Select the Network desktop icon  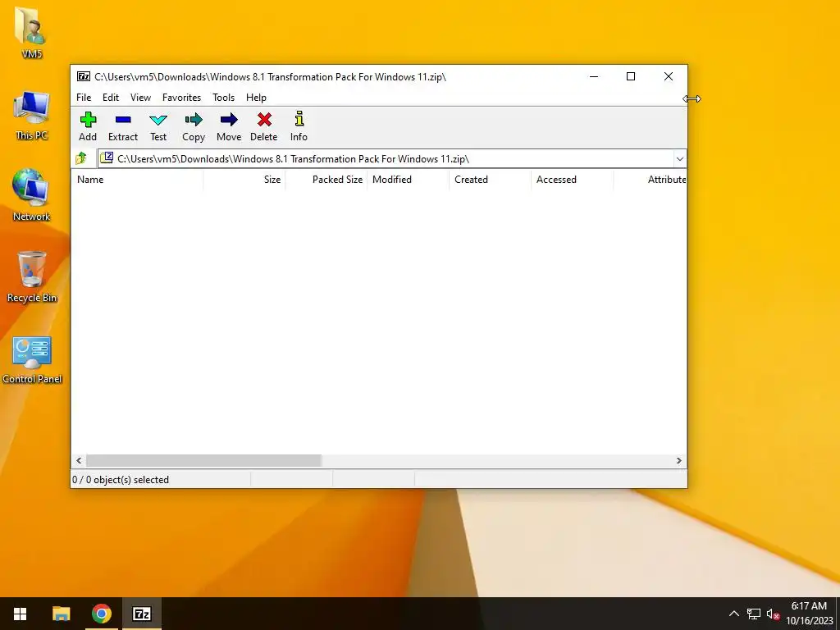point(32,195)
